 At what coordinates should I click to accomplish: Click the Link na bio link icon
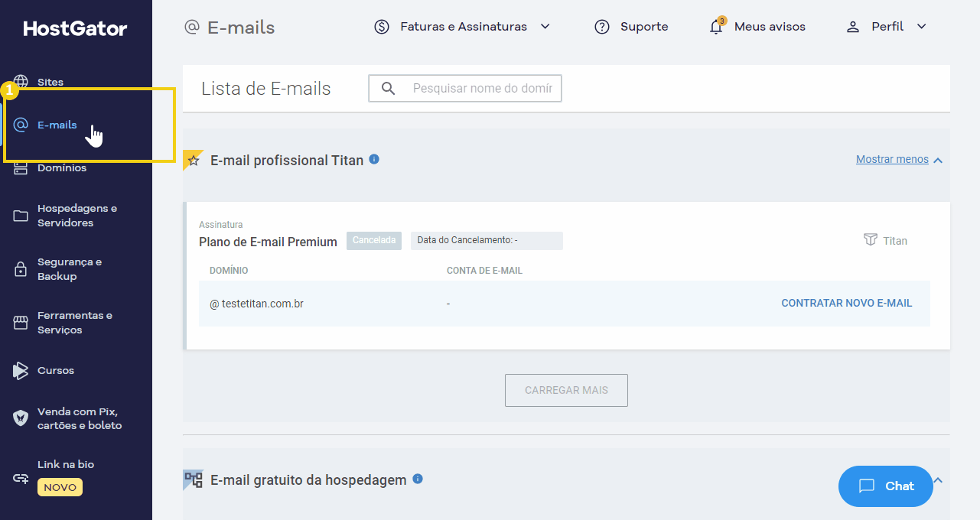21,479
